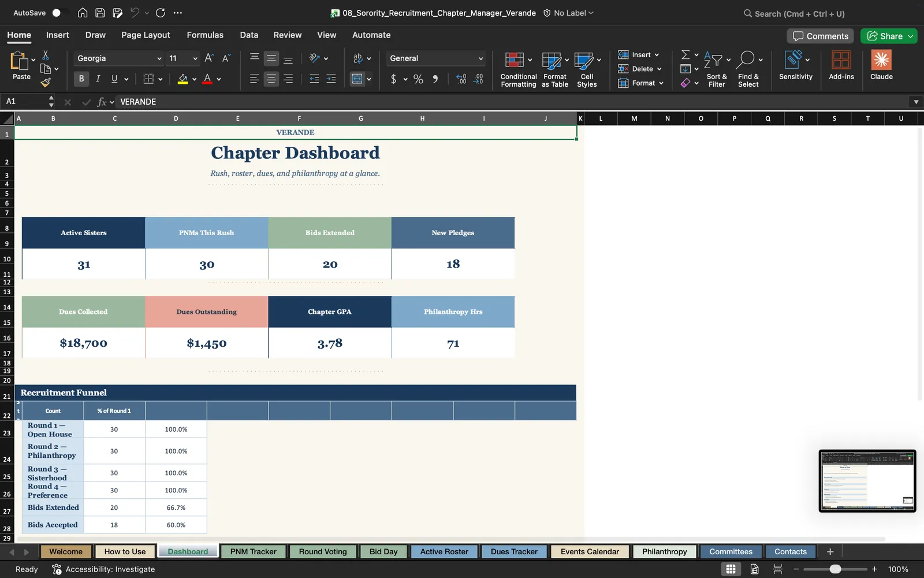Viewport: 924px width, 578px height.
Task: Open Format as Table
Action: 555,69
